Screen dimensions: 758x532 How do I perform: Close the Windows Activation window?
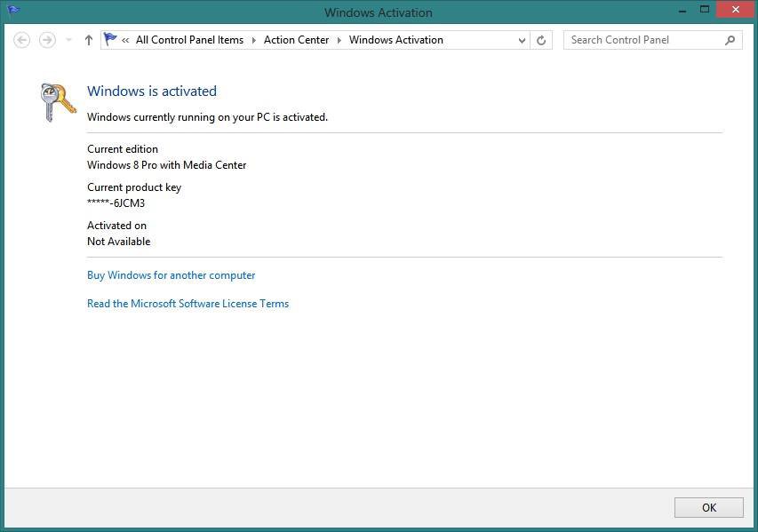(735, 9)
